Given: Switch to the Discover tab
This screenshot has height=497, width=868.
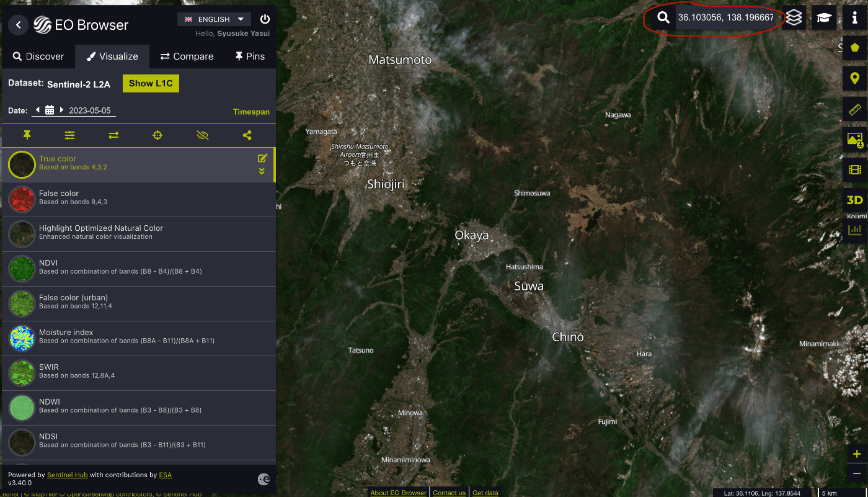Looking at the screenshot, I should pos(38,56).
